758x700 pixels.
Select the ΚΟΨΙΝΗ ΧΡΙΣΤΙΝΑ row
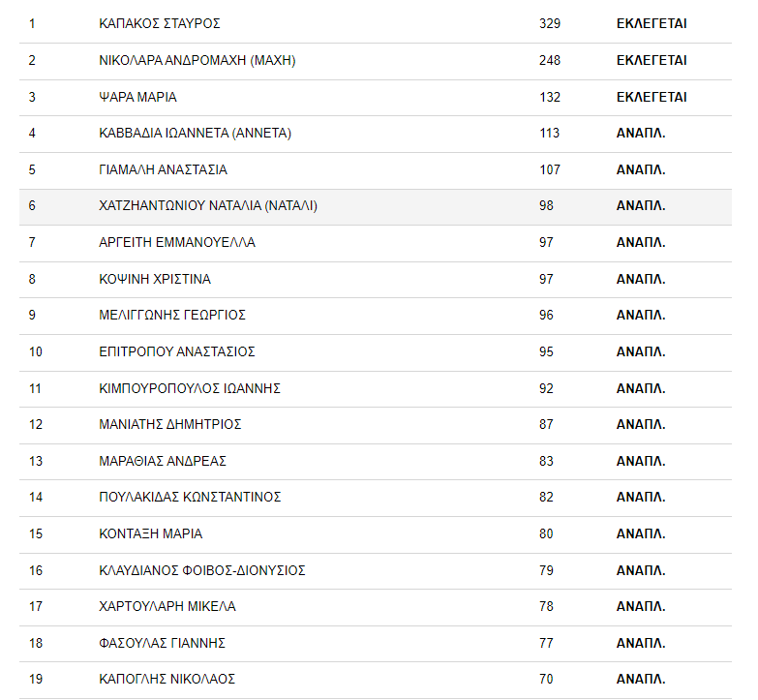click(x=155, y=279)
